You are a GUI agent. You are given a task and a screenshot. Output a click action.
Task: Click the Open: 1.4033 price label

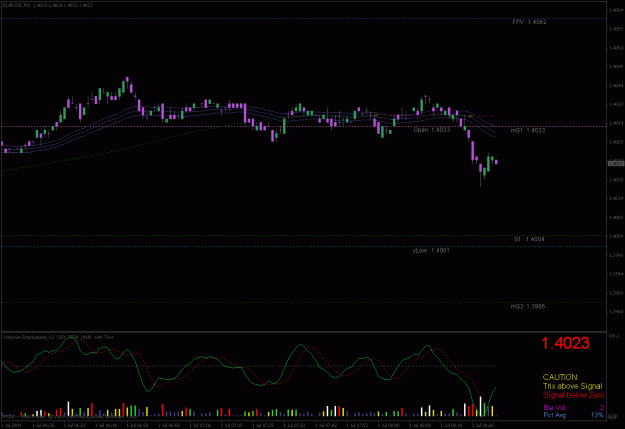(x=431, y=130)
